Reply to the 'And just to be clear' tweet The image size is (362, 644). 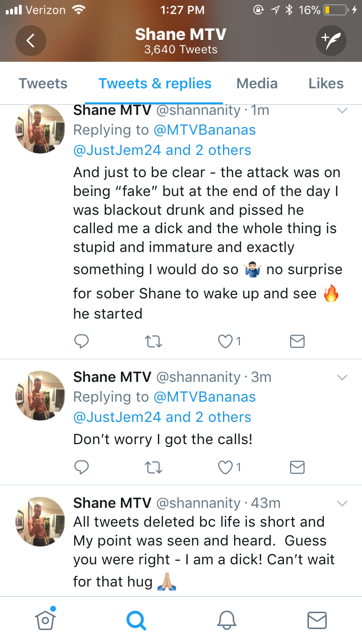tap(82, 341)
